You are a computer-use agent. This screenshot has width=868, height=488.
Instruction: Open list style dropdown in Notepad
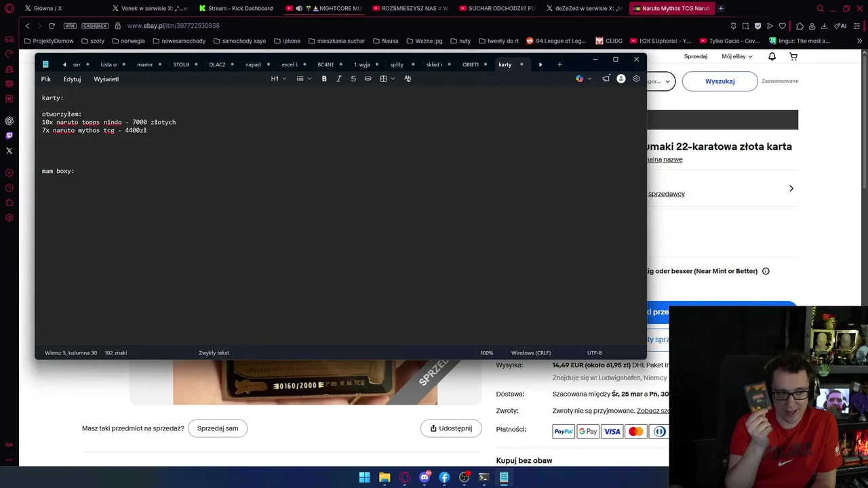click(x=303, y=79)
